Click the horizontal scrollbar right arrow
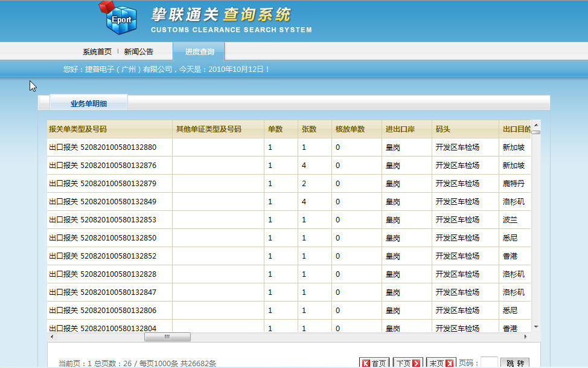 [525, 337]
